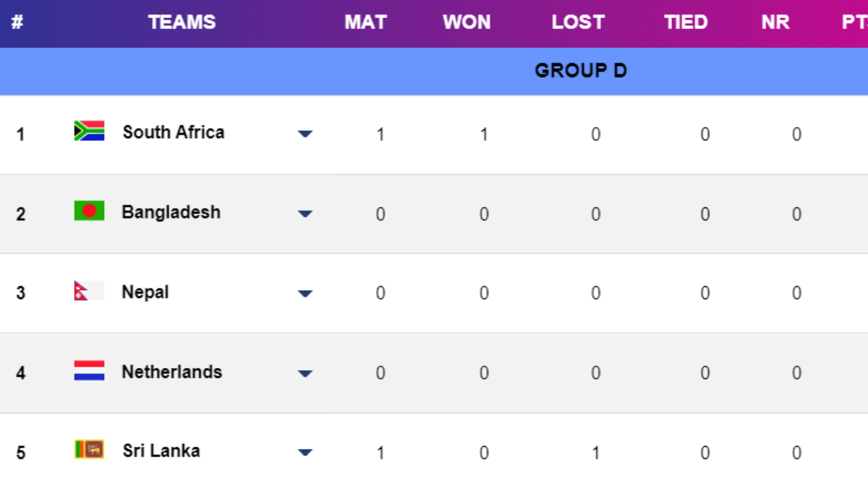Open the Bangladesh team link

click(171, 213)
